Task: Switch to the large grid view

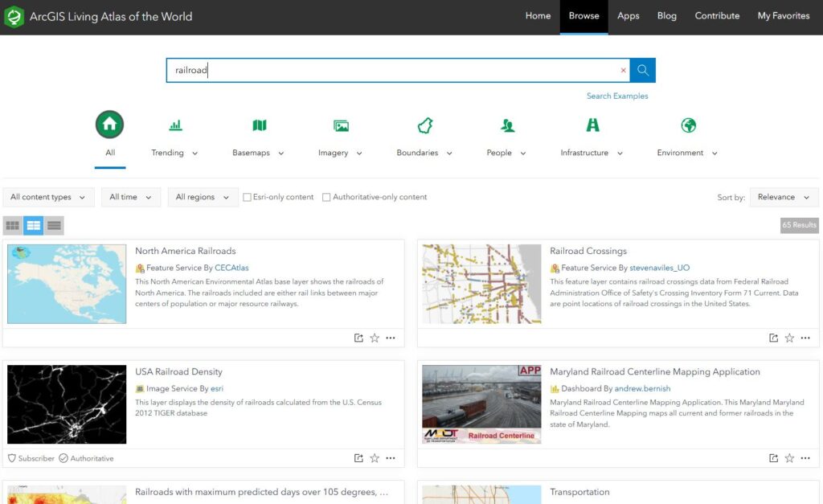Action: tap(13, 225)
